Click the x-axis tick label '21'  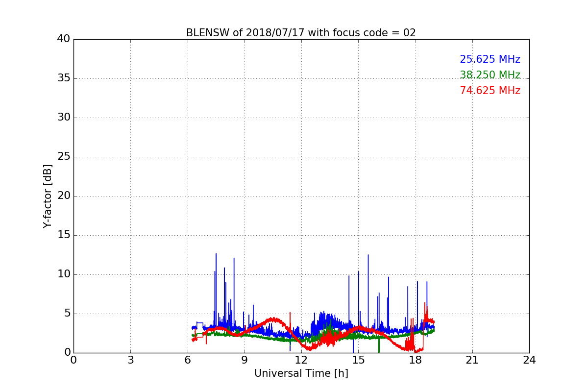472,360
